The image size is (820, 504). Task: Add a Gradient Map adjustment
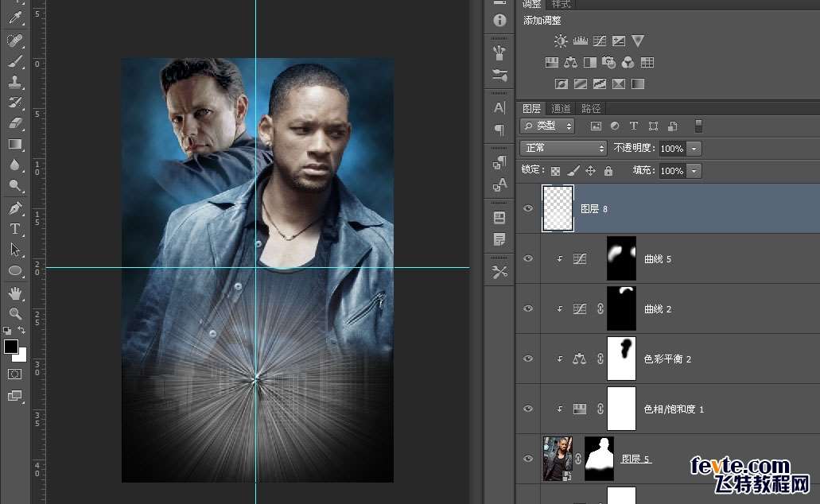coord(638,83)
